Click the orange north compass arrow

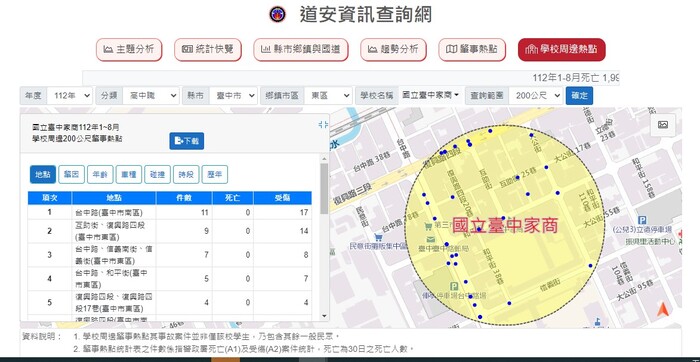663,309
